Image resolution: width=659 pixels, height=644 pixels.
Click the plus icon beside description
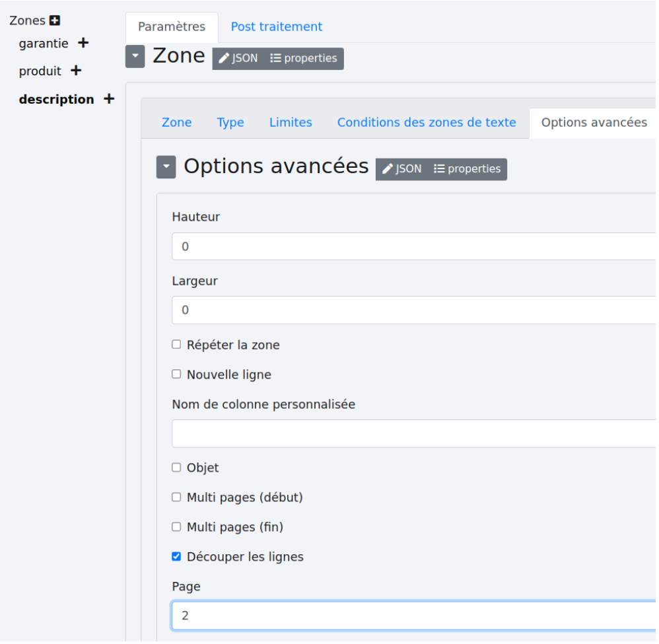[x=109, y=99]
